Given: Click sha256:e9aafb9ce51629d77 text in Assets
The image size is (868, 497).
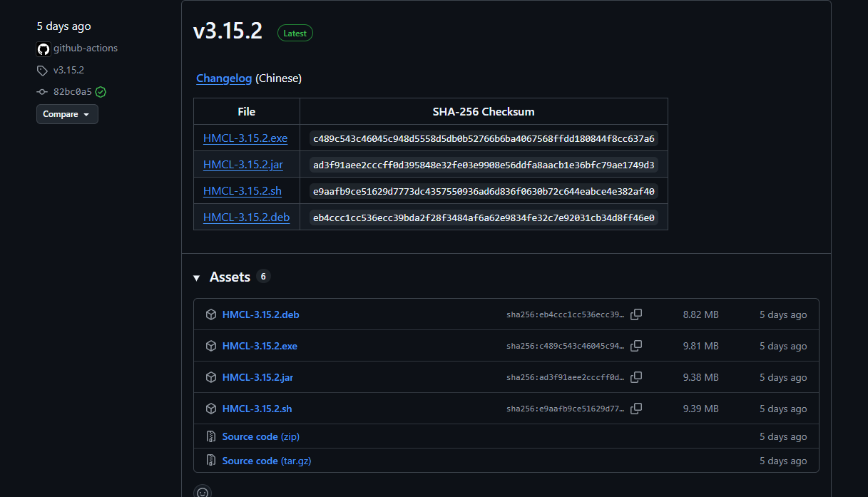Looking at the screenshot, I should coord(566,409).
